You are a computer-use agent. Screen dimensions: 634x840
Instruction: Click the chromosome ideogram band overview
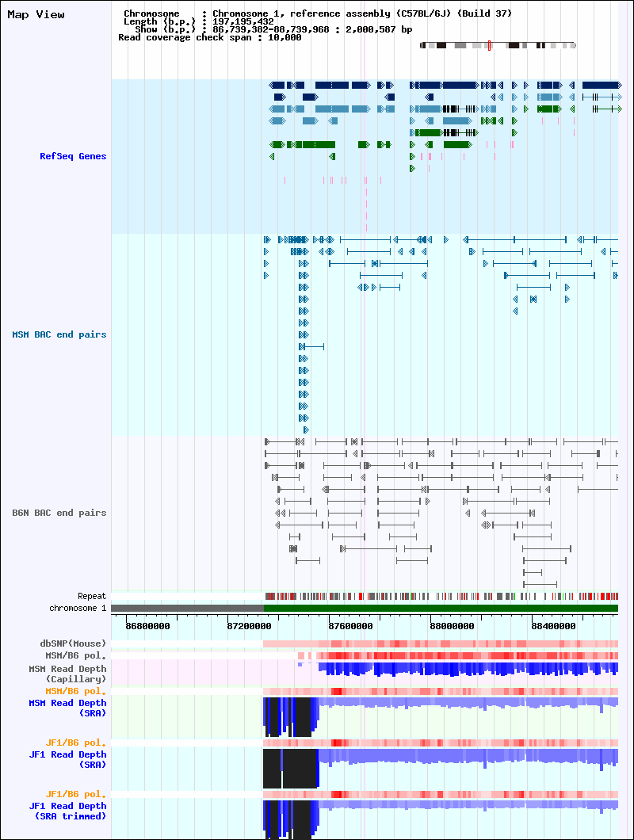(x=498, y=45)
